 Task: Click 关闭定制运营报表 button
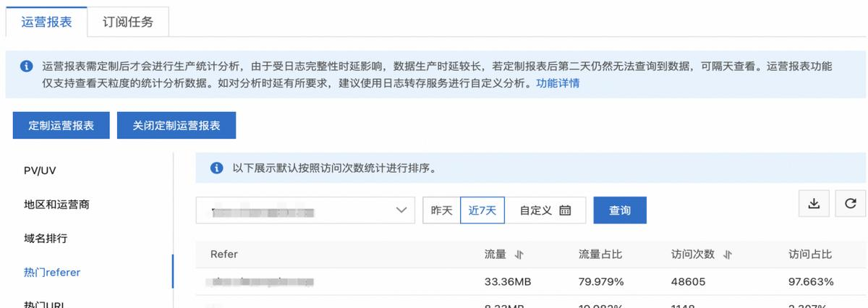[x=176, y=125]
